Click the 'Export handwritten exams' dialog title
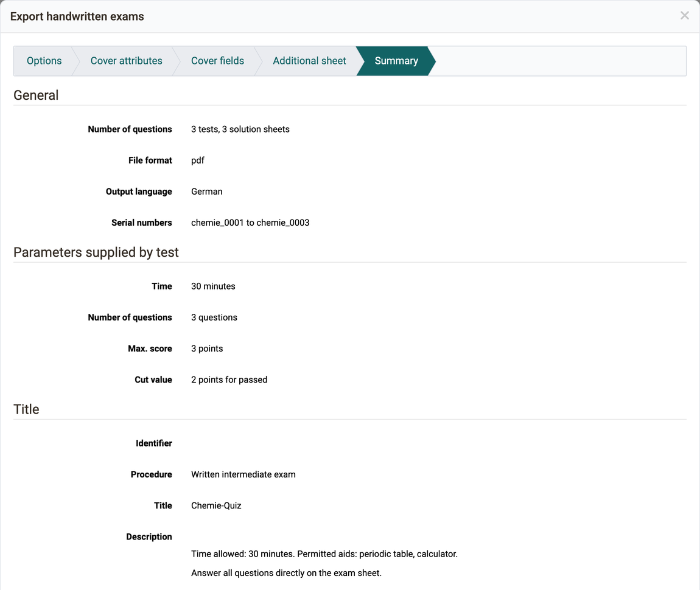This screenshot has height=590, width=700. tap(77, 16)
